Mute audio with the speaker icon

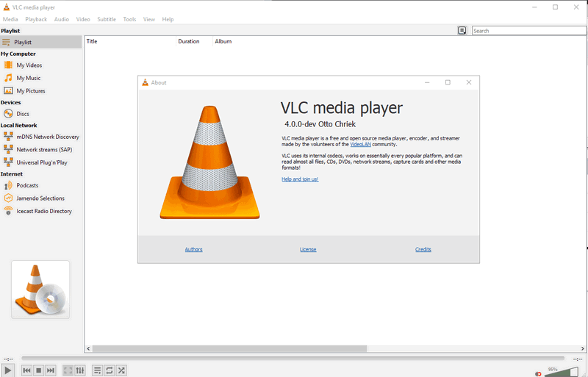[x=539, y=373]
